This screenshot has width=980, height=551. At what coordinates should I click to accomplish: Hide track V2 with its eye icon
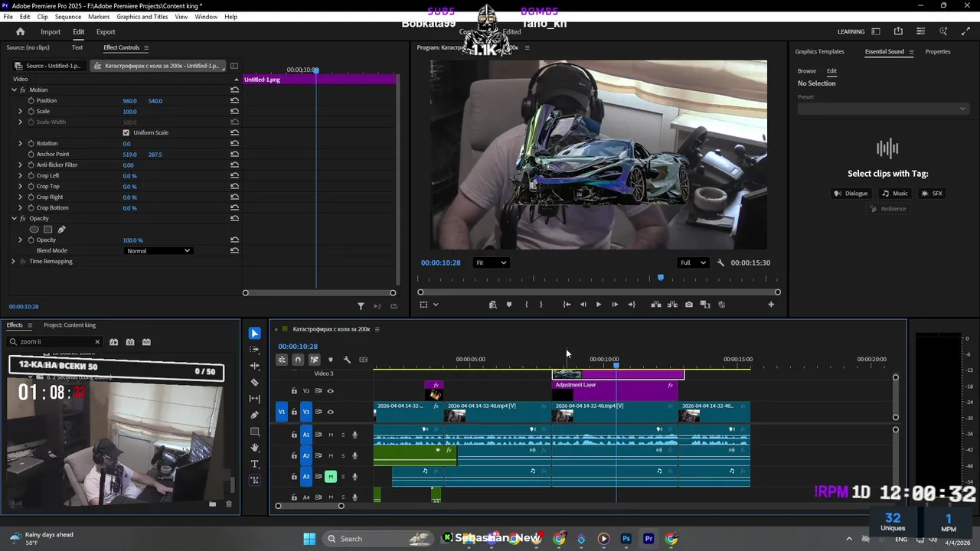331,391
